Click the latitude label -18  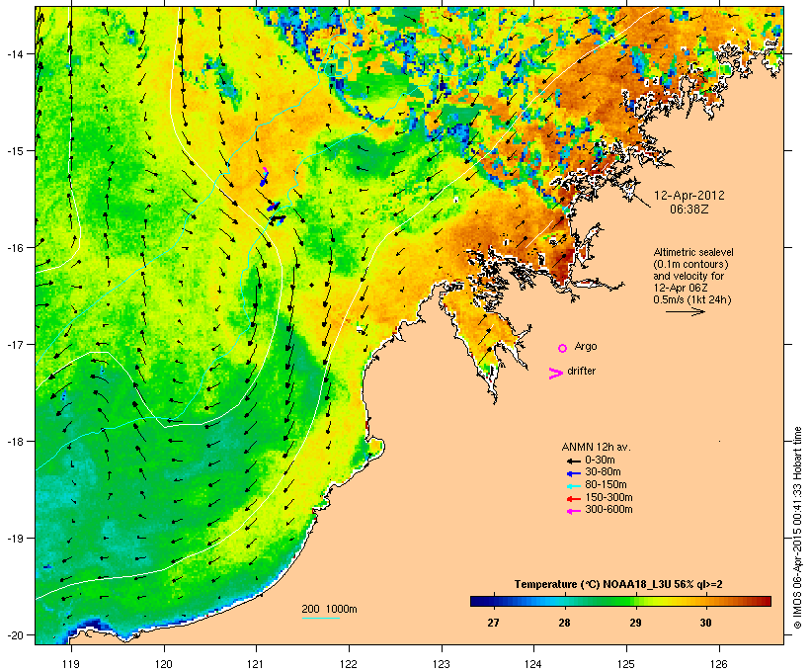[x=14, y=442]
